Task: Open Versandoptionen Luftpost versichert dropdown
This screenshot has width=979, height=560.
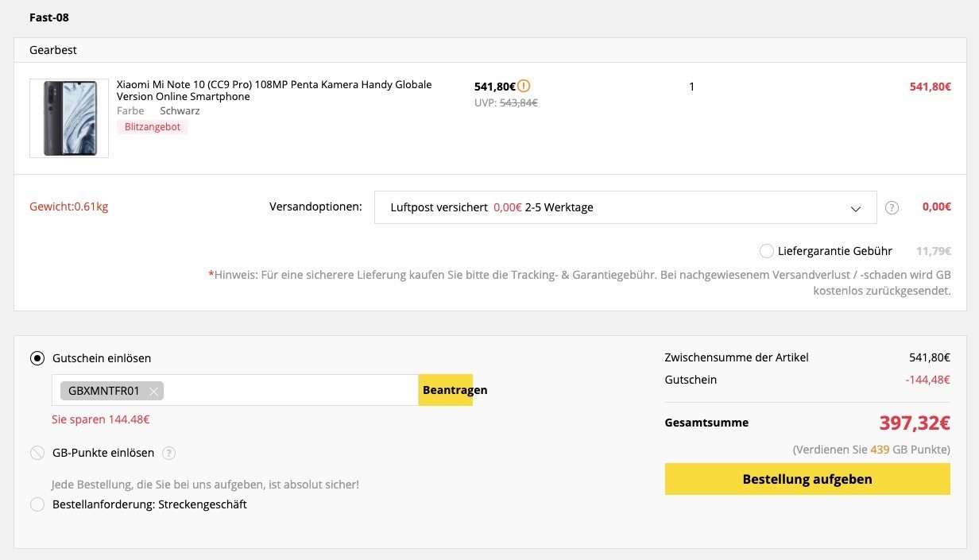Action: click(x=625, y=207)
